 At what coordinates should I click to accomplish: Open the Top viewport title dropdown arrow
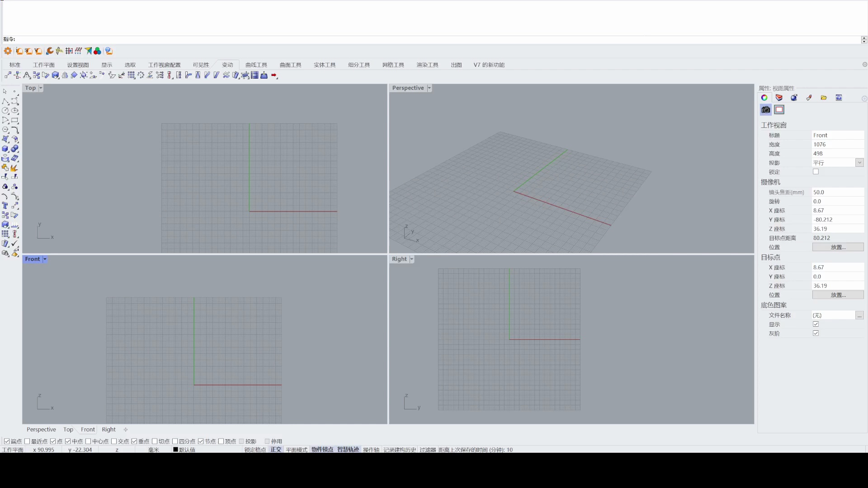click(x=40, y=88)
